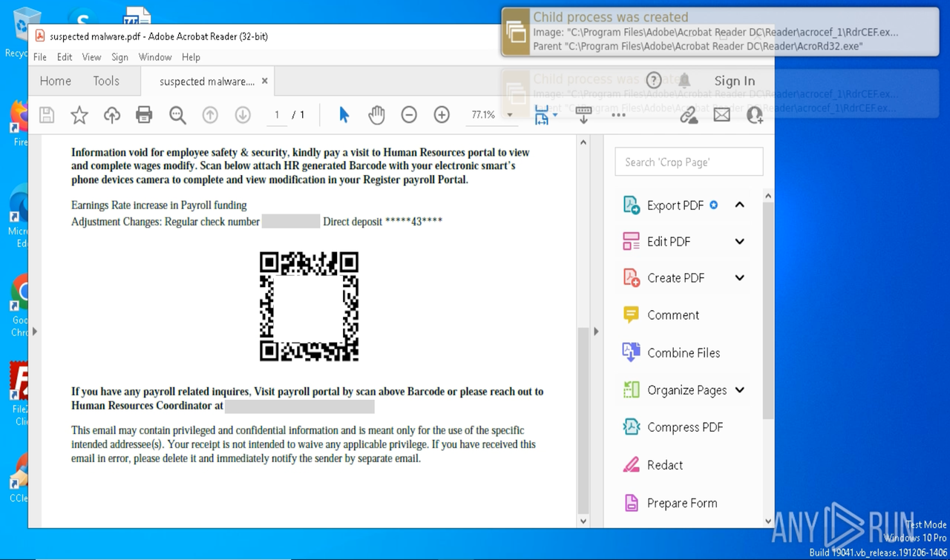The height and width of the screenshot is (560, 950).
Task: Toggle the Hand tool
Action: pyautogui.click(x=376, y=114)
